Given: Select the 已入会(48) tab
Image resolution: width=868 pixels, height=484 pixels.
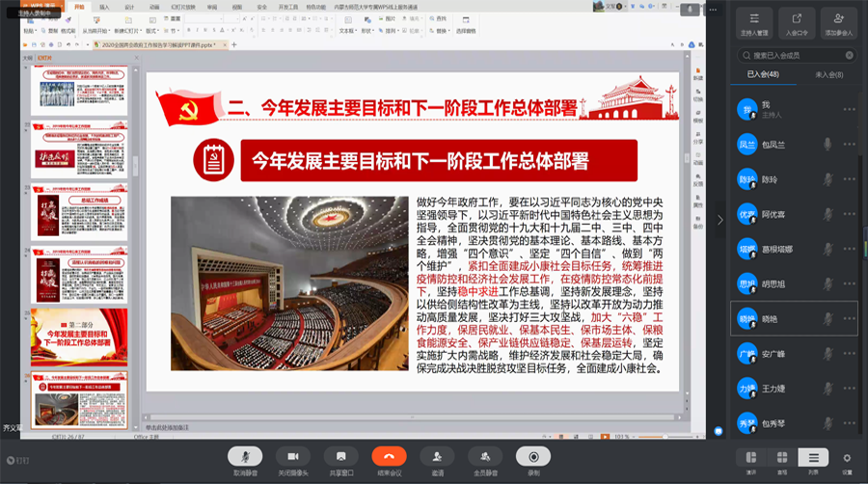Looking at the screenshot, I should (x=762, y=74).
